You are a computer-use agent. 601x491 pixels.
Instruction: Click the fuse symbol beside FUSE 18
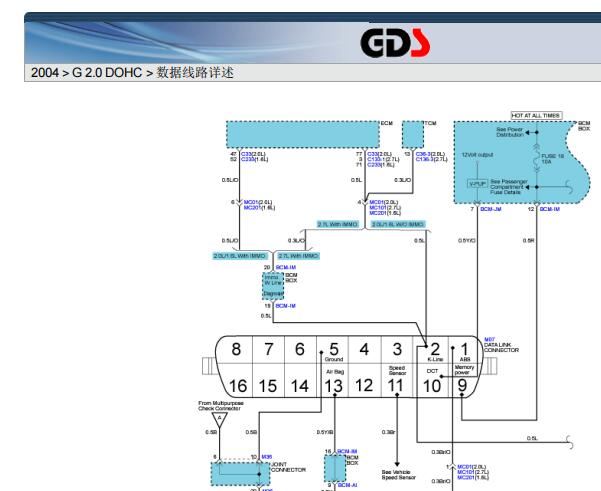(x=537, y=158)
